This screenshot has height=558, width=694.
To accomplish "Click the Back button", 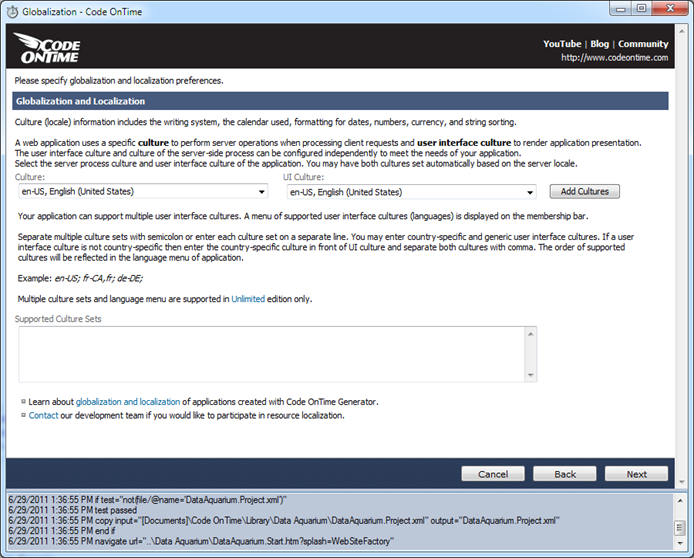I will point(565,474).
